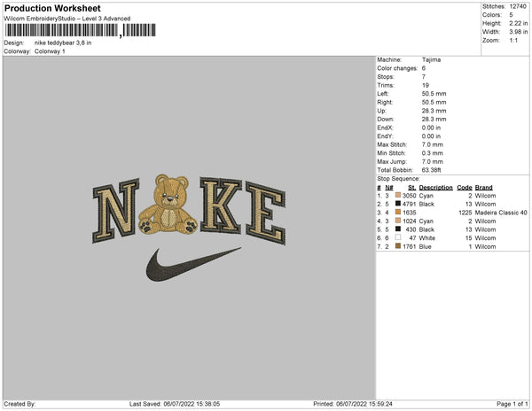Click the Width value "3.98 in"

click(x=519, y=32)
